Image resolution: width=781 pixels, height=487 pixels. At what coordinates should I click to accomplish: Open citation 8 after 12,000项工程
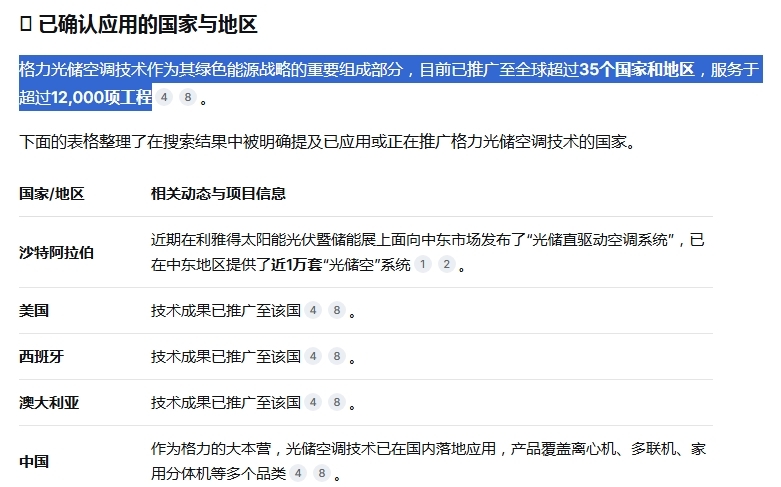[188, 97]
